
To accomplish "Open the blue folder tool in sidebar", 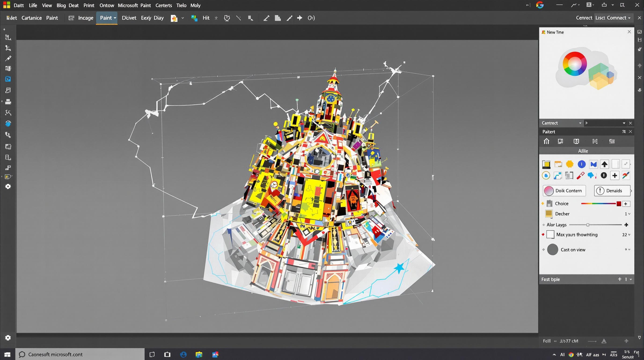I will point(8,79).
